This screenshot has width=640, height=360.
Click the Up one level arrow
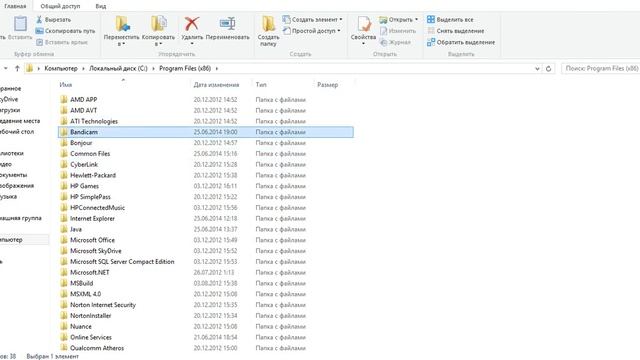[x=17, y=69]
